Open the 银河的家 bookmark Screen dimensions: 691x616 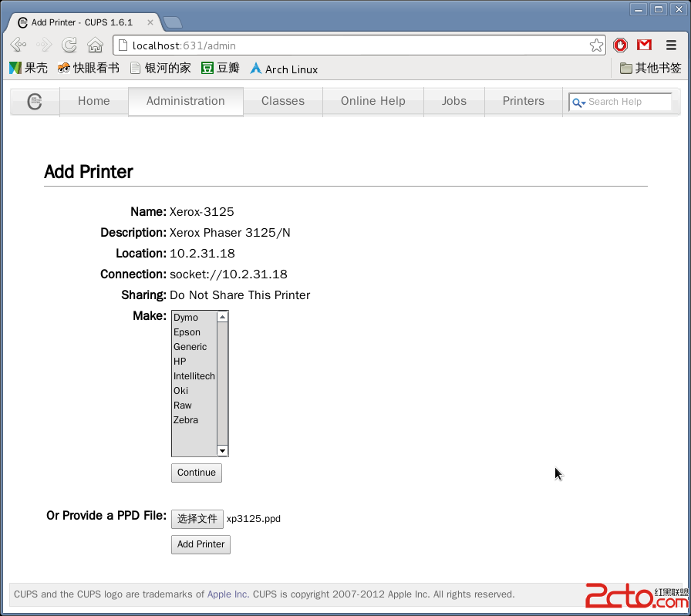[x=160, y=69]
